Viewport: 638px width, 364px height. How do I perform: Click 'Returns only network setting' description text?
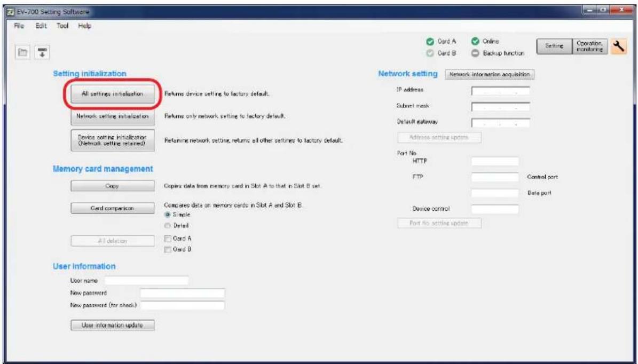tap(225, 116)
